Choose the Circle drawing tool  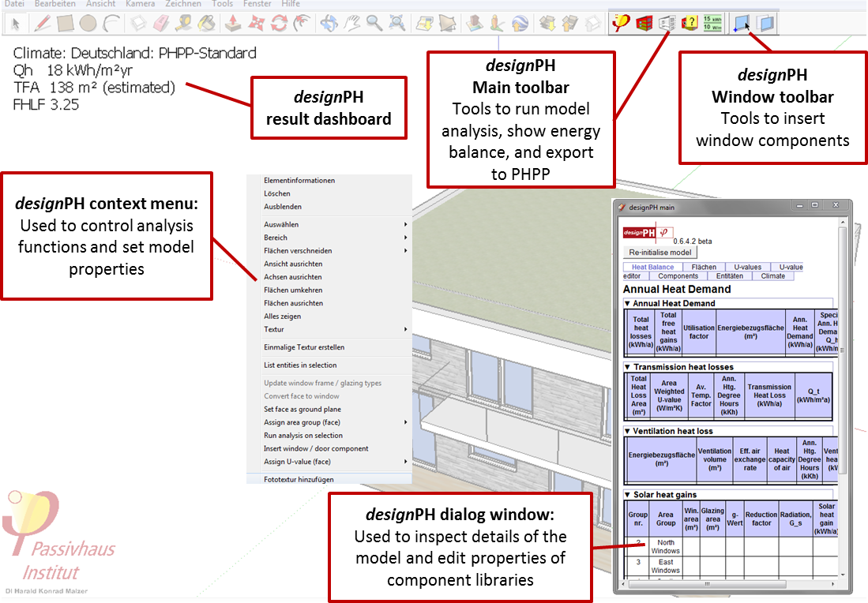click(x=88, y=23)
